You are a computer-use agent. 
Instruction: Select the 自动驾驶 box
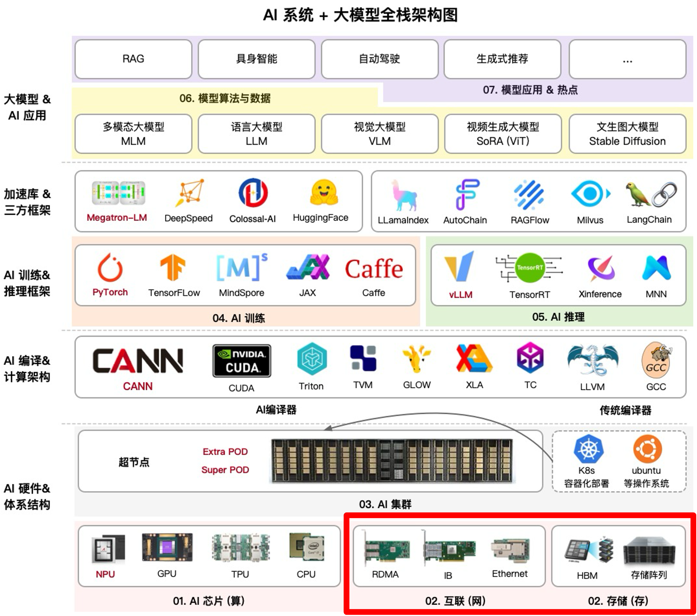(379, 59)
